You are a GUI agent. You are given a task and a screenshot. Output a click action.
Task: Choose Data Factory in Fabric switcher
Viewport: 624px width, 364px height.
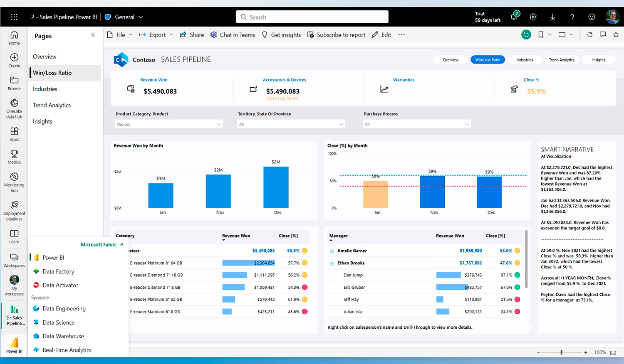point(58,271)
